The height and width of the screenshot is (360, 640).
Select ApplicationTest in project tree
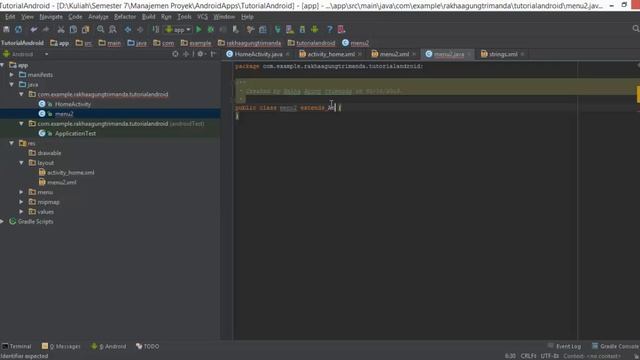point(75,133)
